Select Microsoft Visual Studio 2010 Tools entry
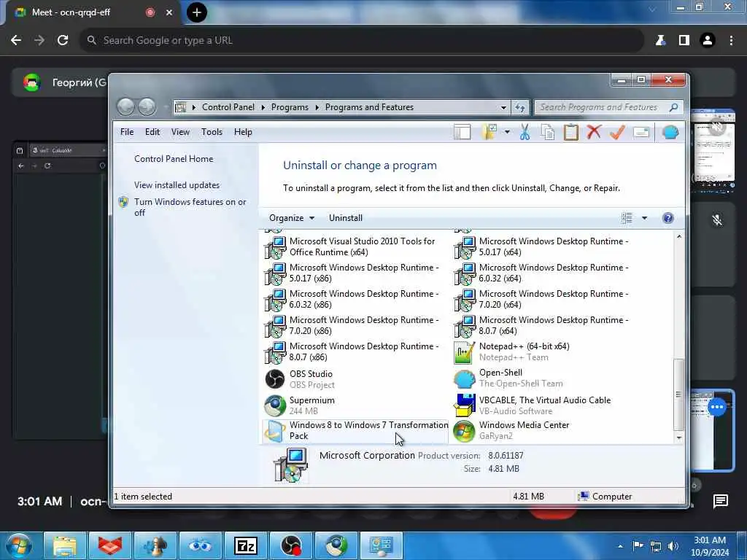The image size is (747, 560). (355, 246)
